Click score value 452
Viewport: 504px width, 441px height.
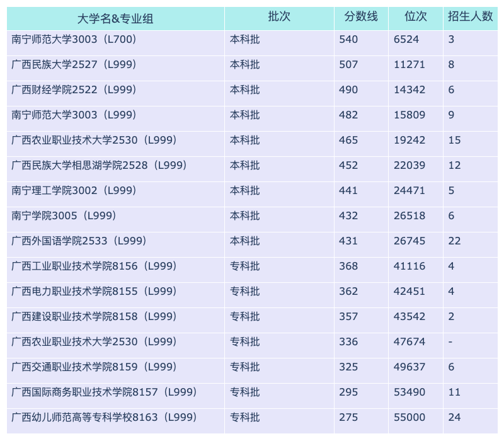pyautogui.click(x=348, y=165)
